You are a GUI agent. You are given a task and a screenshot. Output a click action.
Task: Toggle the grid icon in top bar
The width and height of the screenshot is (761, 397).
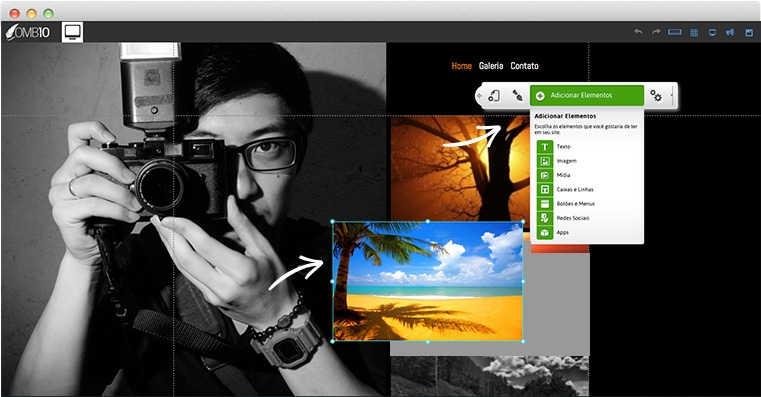coord(694,33)
